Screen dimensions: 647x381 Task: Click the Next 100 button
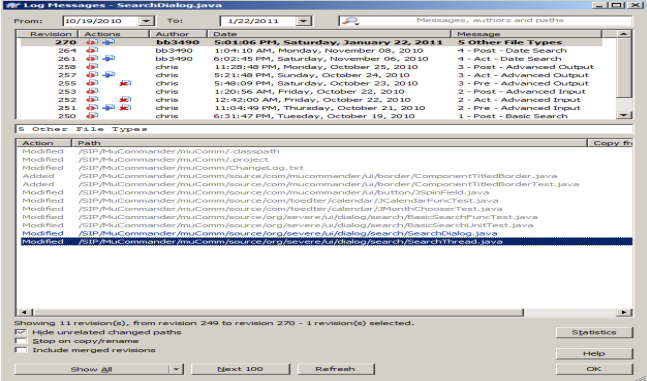point(240,369)
